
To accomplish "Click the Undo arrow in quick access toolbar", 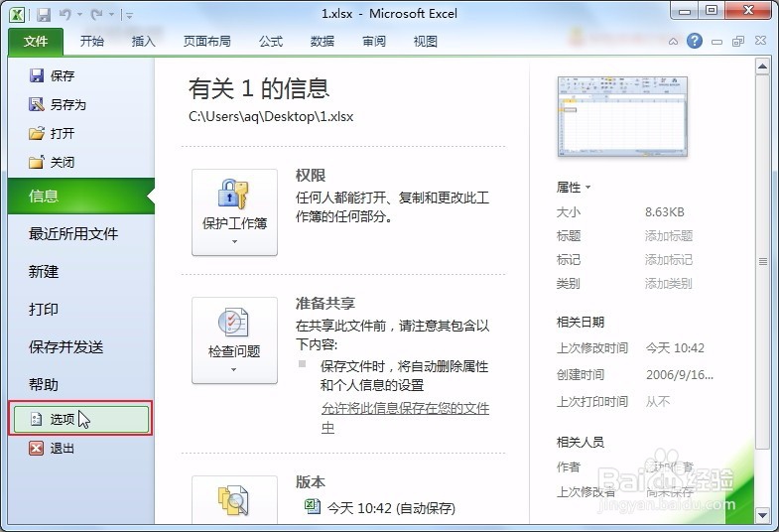I will tap(65, 15).
